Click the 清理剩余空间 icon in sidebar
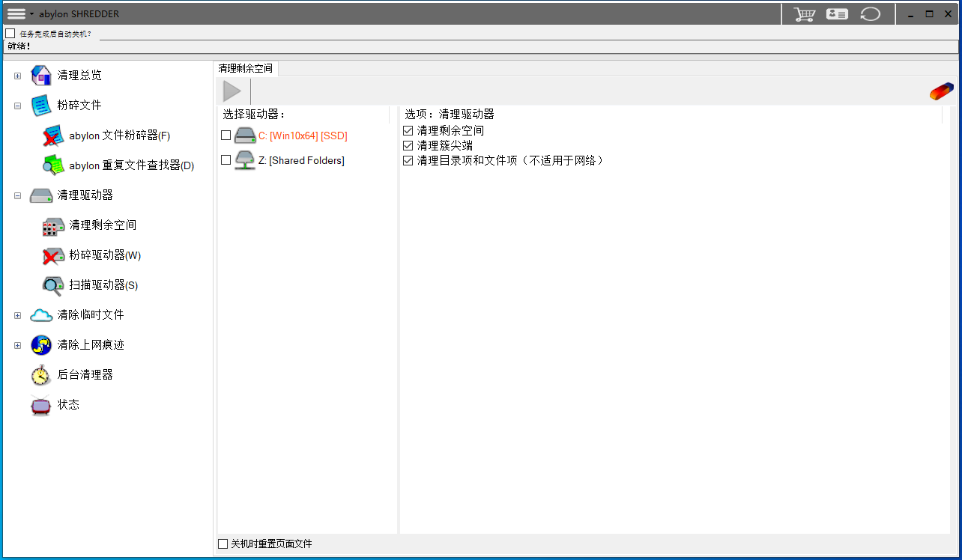Viewport: 962px width, 560px height. point(52,225)
